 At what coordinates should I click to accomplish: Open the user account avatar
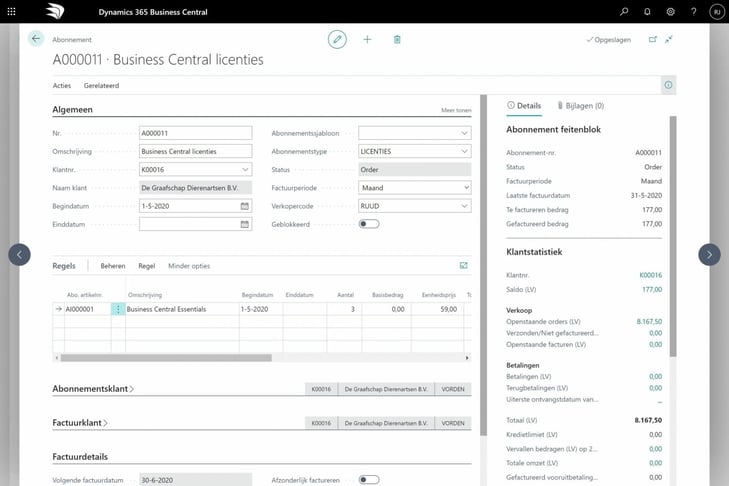tap(717, 12)
